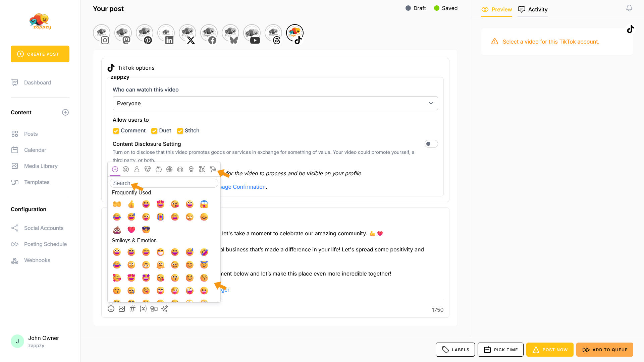Switch to the Activity tab

pyautogui.click(x=533, y=9)
